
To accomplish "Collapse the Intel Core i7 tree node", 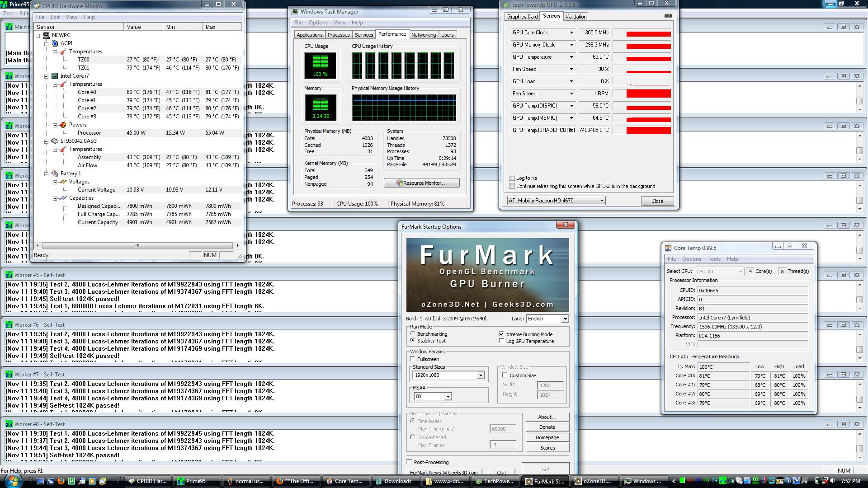I will (x=46, y=76).
